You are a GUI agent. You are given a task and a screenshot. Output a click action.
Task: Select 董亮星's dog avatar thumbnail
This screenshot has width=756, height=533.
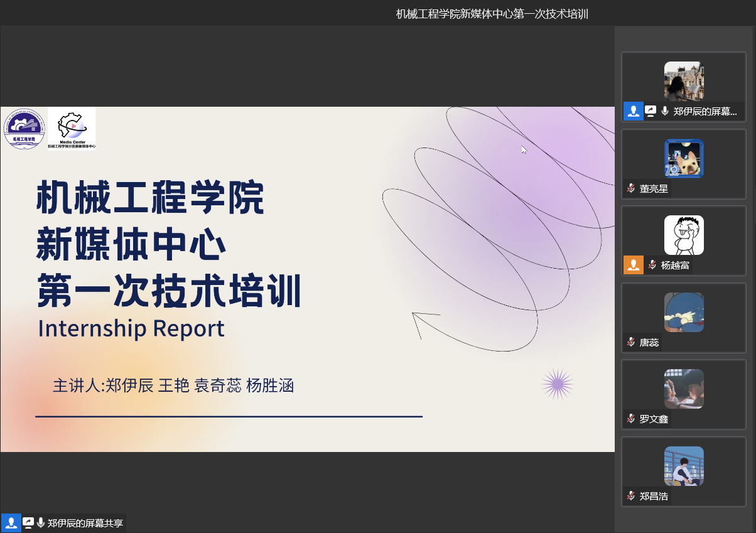(x=684, y=158)
